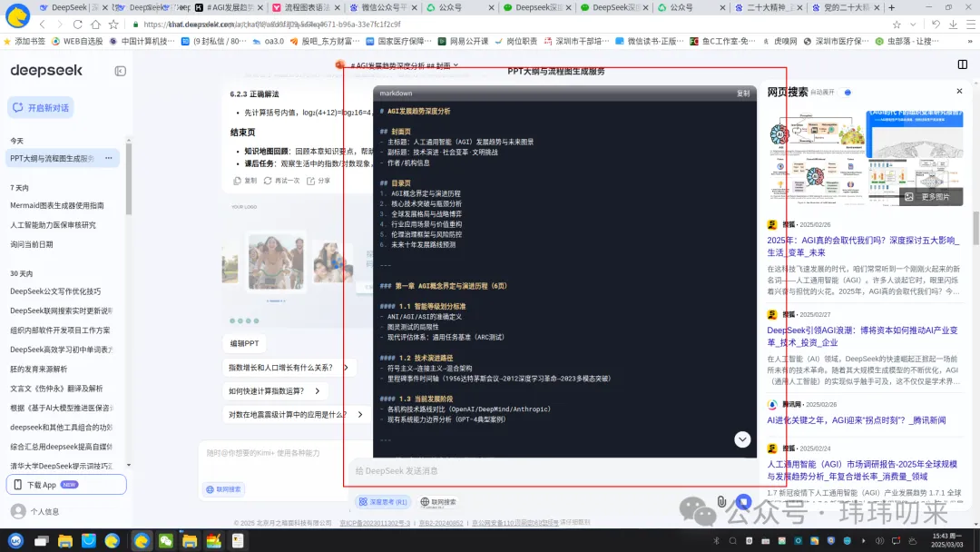Image resolution: width=980 pixels, height=552 pixels.
Task: Toggle 深度思考 (R1) mode
Action: pos(383,501)
